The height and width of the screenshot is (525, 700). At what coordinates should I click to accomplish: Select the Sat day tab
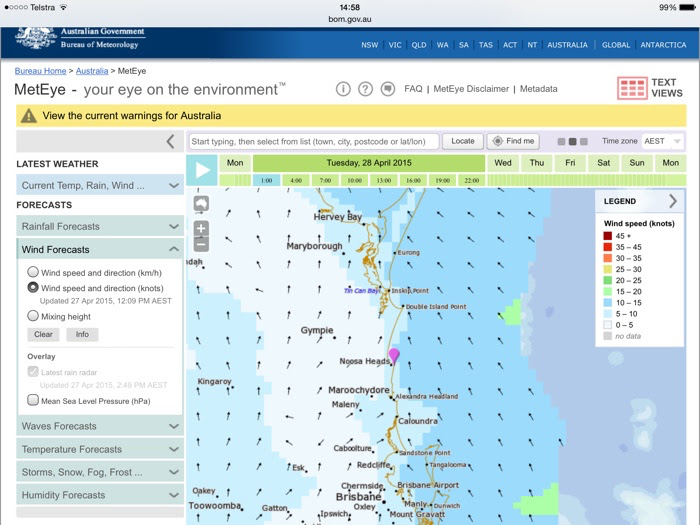[604, 163]
